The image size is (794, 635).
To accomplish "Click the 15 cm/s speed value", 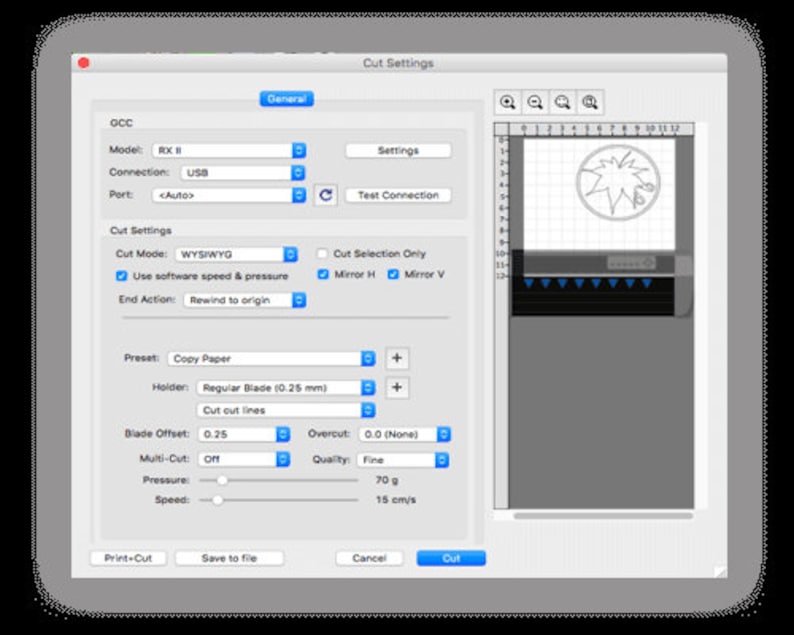I will pyautogui.click(x=395, y=500).
